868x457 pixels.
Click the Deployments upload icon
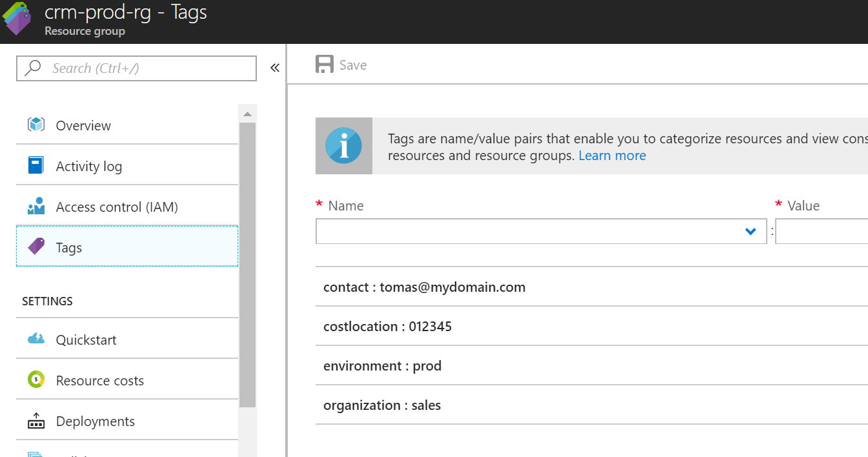click(x=36, y=421)
